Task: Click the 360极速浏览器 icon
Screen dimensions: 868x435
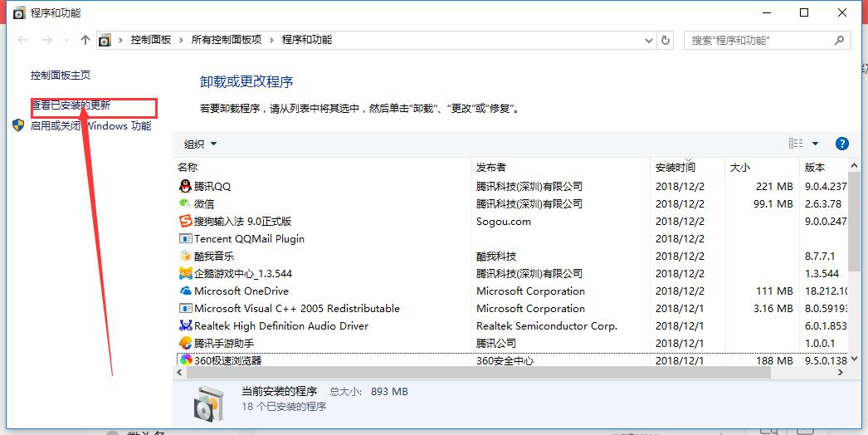Action: 185,360
